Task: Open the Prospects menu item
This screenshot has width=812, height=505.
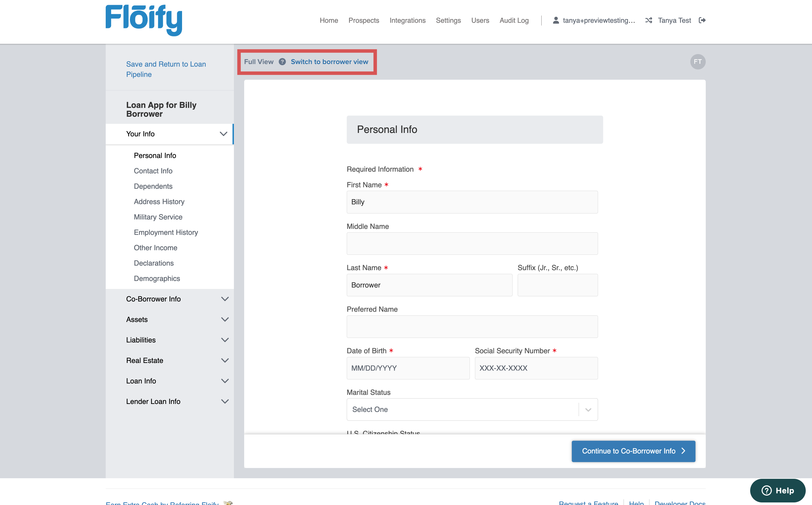Action: [x=364, y=20]
